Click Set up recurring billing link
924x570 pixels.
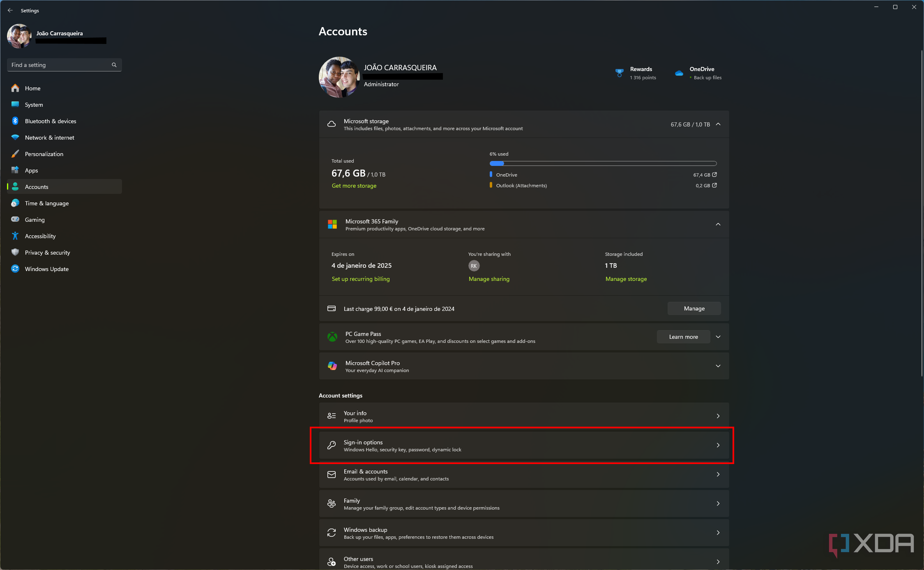(x=361, y=279)
